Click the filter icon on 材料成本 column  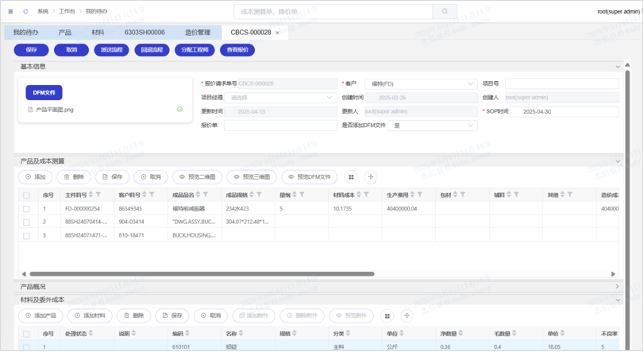pyautogui.click(x=366, y=195)
